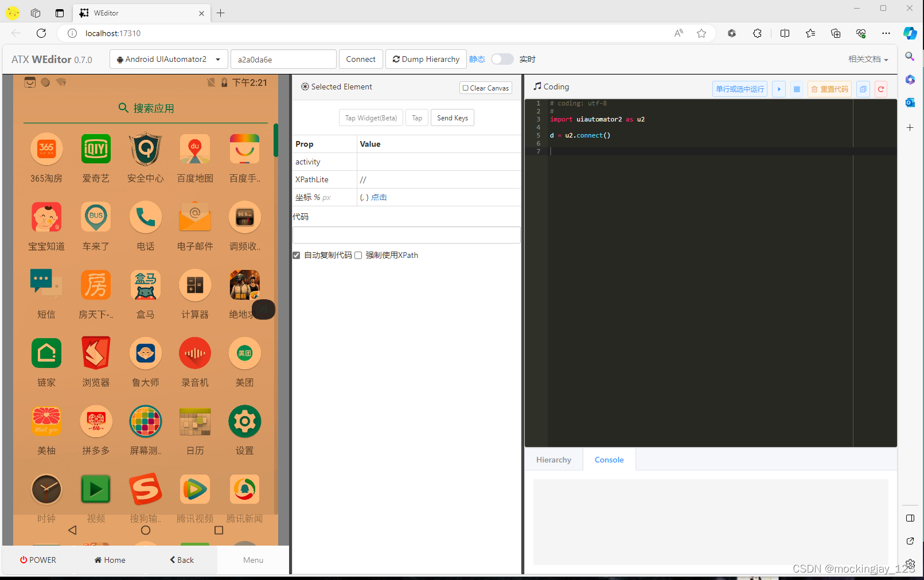
Task: Click the red refresh icon in Coding toolbar
Action: (x=881, y=89)
